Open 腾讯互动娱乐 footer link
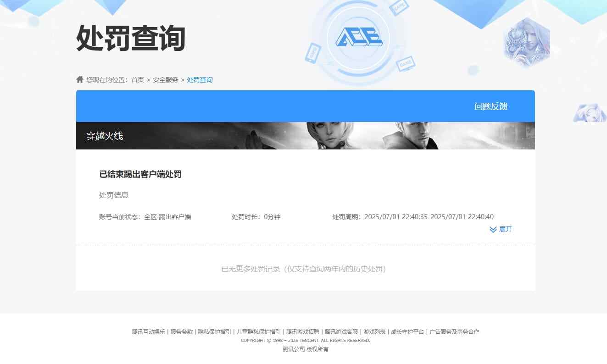The height and width of the screenshot is (364, 607). [x=148, y=331]
